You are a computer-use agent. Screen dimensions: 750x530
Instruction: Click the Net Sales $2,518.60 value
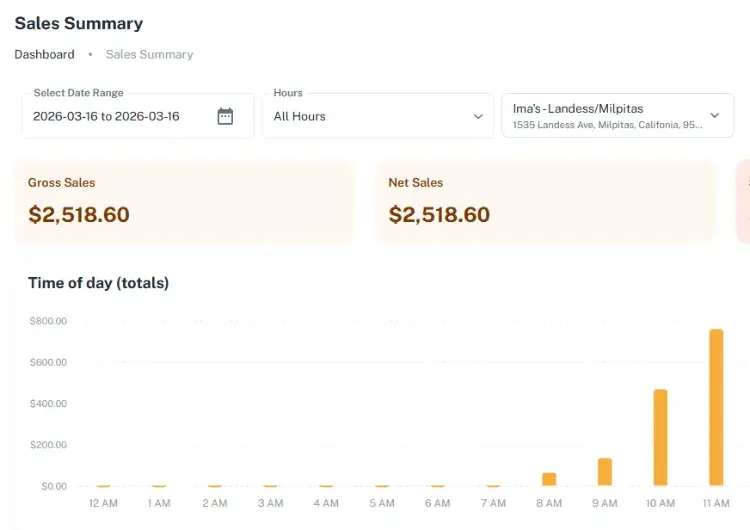439,214
